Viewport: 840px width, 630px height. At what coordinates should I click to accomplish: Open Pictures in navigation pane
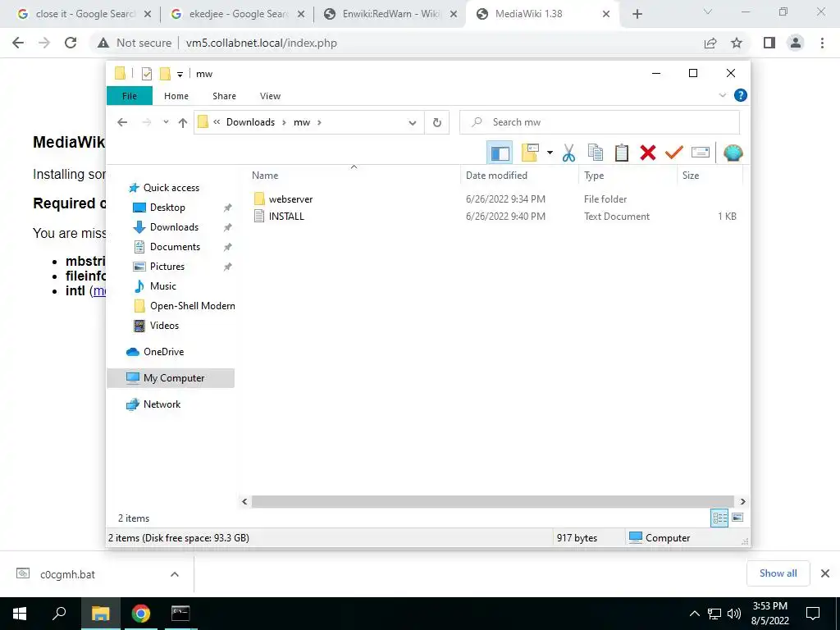[167, 267]
